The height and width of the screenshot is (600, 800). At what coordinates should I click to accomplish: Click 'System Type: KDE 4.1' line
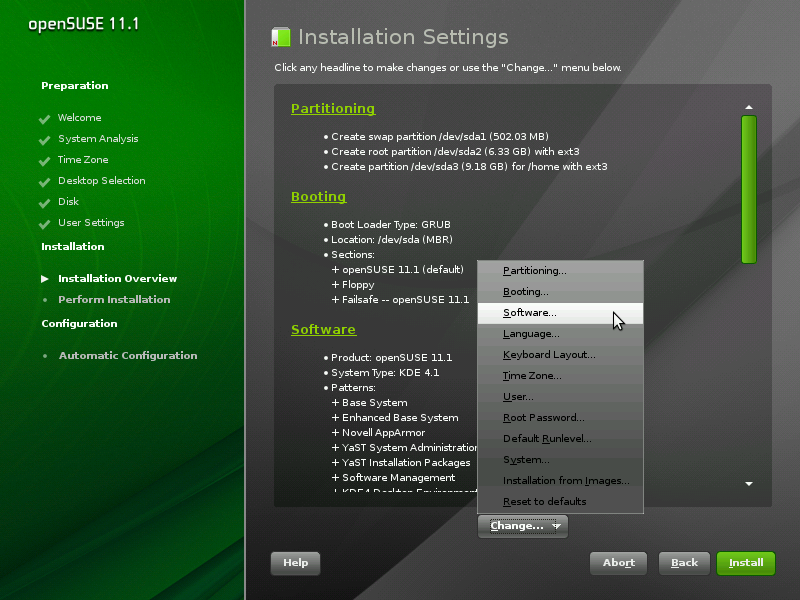(x=385, y=372)
